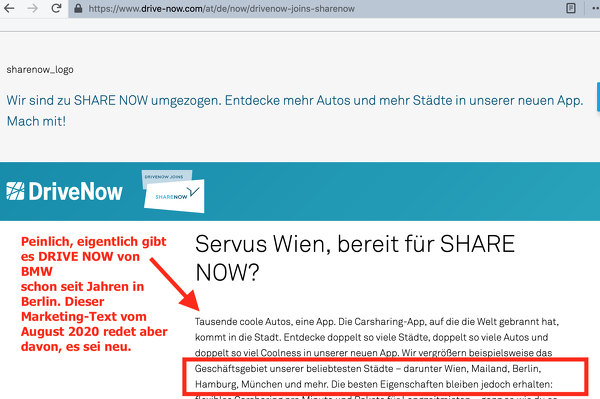The image size is (600, 399).
Task: Click the DriveNow logo in header
Action: coord(64,191)
